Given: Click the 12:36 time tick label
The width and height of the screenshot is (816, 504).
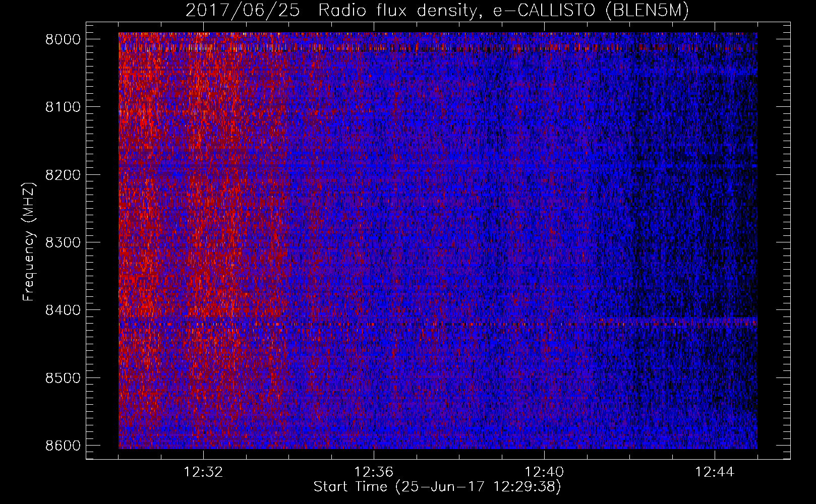Looking at the screenshot, I should (374, 472).
